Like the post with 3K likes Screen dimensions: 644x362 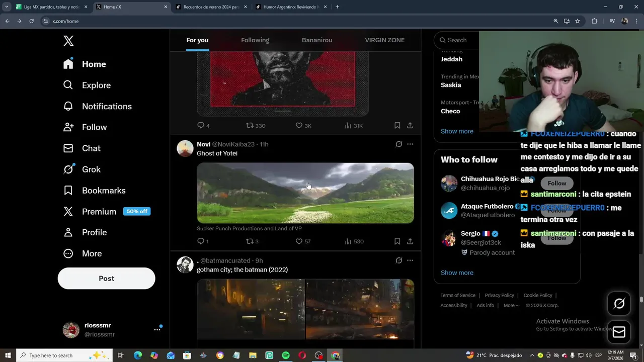303,125
